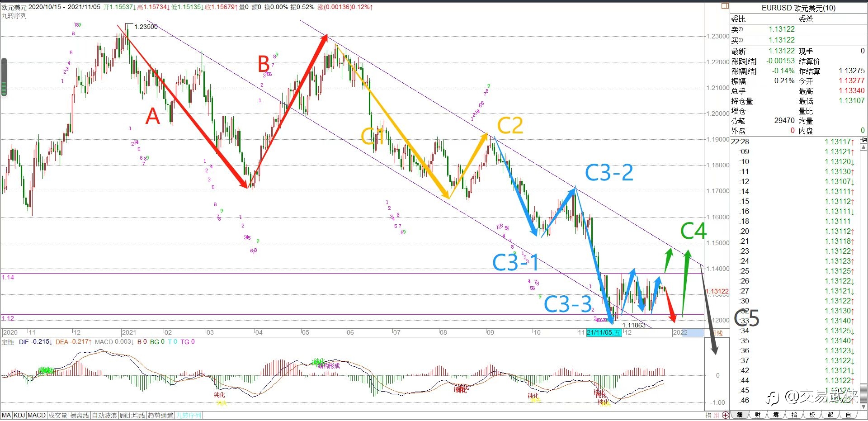Click the 1.23500 high price label
Screen dimensions: 868x421
pyautogui.click(x=146, y=27)
